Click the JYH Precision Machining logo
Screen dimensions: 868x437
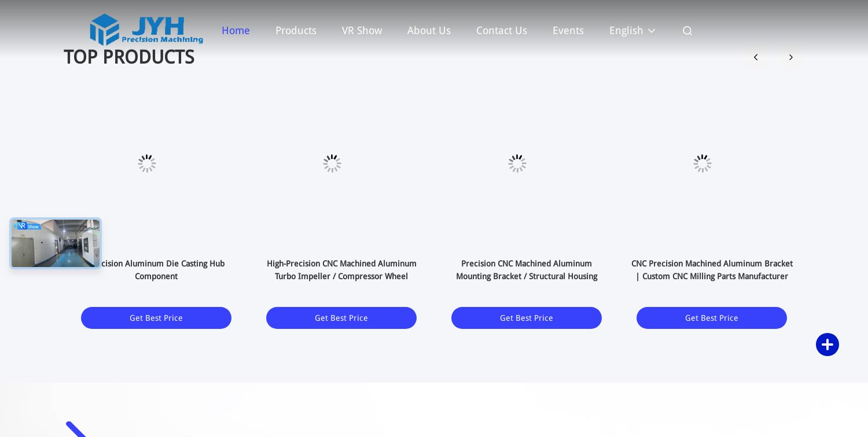point(146,29)
